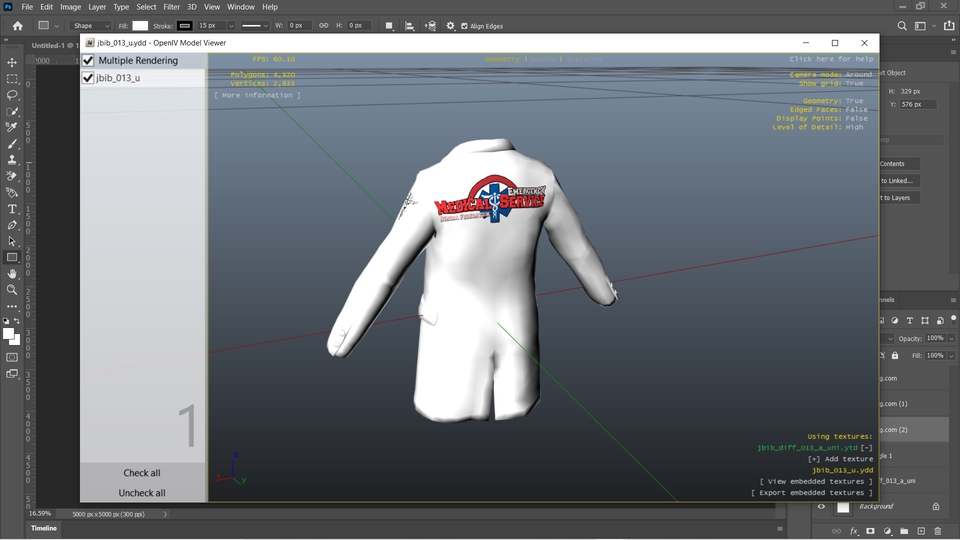Toggle the Align Edges checkbox
This screenshot has width=960, height=540.
click(464, 26)
